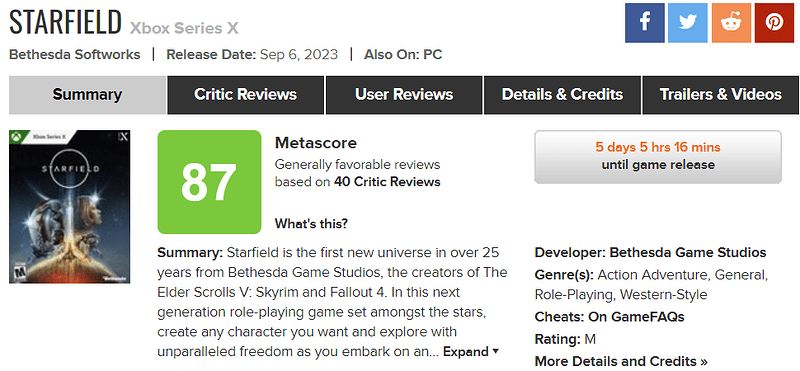This screenshot has height=371, width=800.
Task: Open cheats on GameFAQs
Action: 636,317
